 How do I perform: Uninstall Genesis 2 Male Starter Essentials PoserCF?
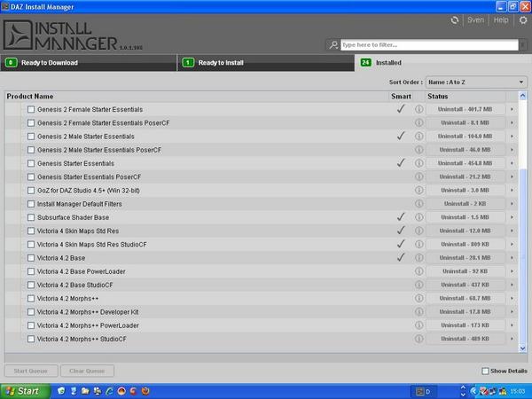tap(465, 150)
